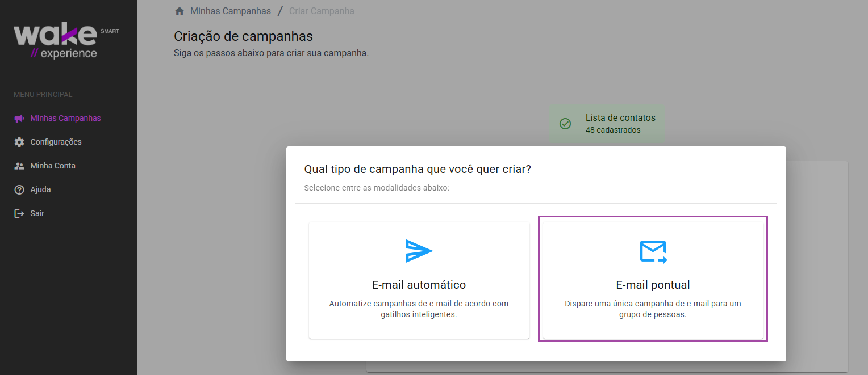Click the heading 'Criação de campanhas'
The width and height of the screenshot is (868, 375).
click(x=243, y=36)
